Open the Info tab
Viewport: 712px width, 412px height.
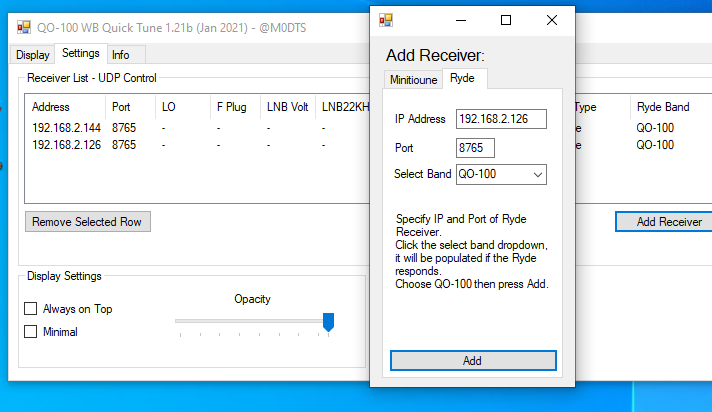coord(120,54)
